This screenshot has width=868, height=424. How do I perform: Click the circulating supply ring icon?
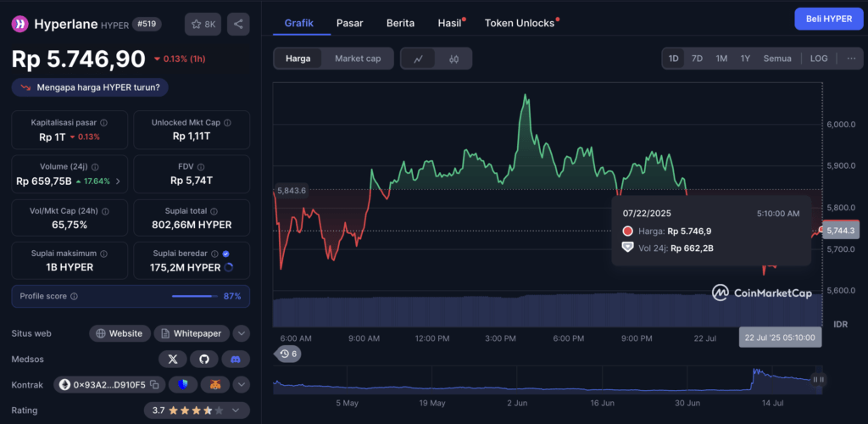[229, 268]
